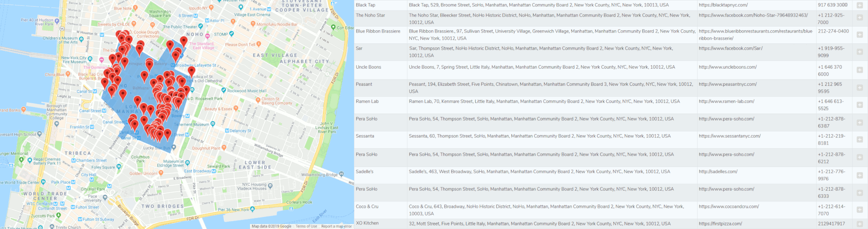Image resolution: width=868 pixels, height=229 pixels.
Task: Click the Williamsburg Bridge map label
Action: pos(319,174)
